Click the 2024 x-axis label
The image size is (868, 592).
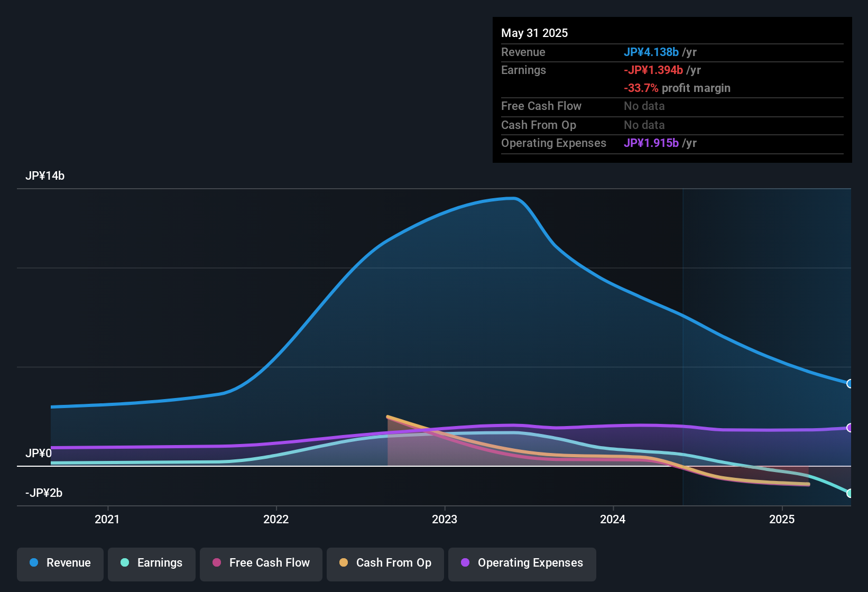(x=613, y=519)
